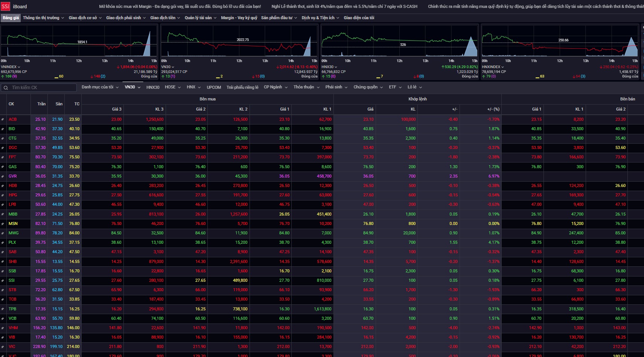Pin the TPB stock row

point(3,309)
